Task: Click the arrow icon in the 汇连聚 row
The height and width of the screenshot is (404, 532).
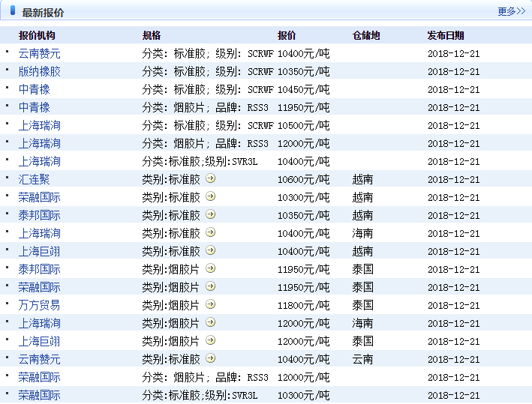Action: pyautogui.click(x=210, y=178)
